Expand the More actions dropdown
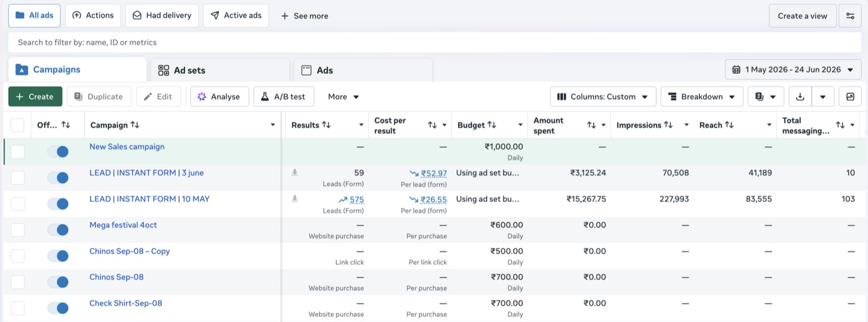Viewport: 868px width, 322px height. 343,97
